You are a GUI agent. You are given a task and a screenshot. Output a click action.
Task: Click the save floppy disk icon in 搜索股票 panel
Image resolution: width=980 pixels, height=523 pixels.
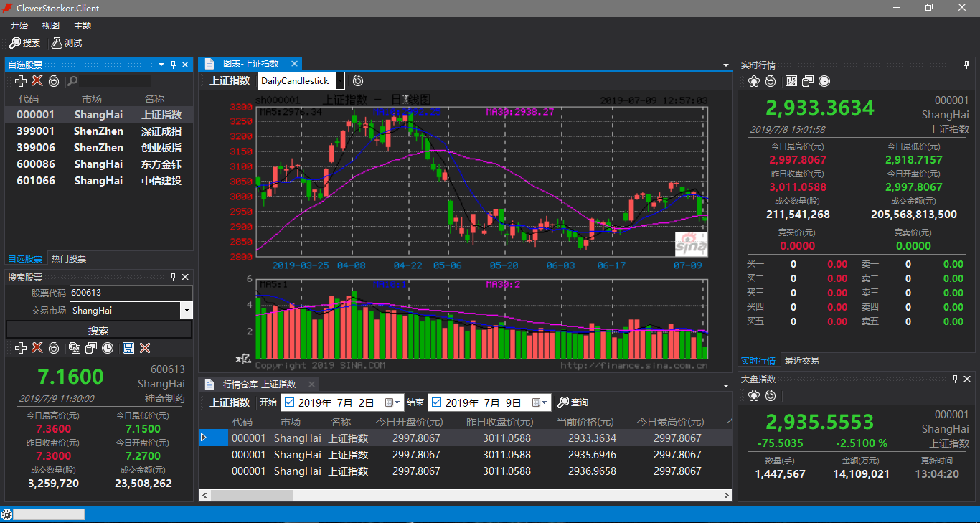pyautogui.click(x=128, y=348)
